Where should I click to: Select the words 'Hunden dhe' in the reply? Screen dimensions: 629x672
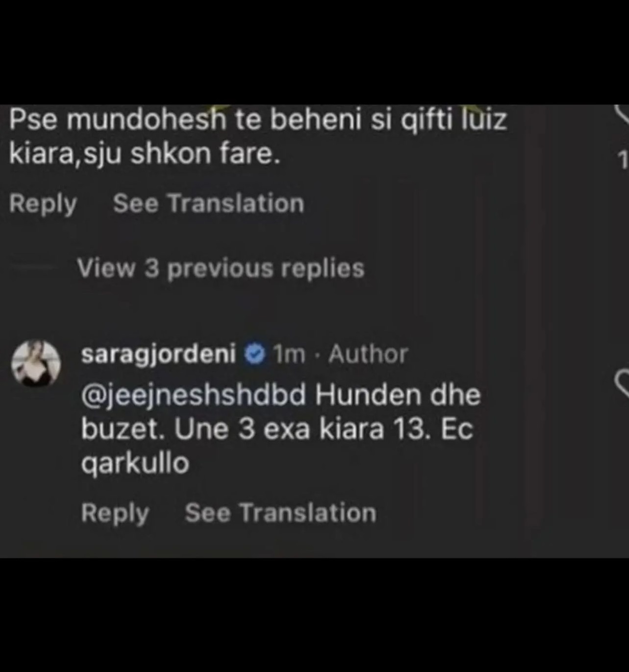coord(398,395)
